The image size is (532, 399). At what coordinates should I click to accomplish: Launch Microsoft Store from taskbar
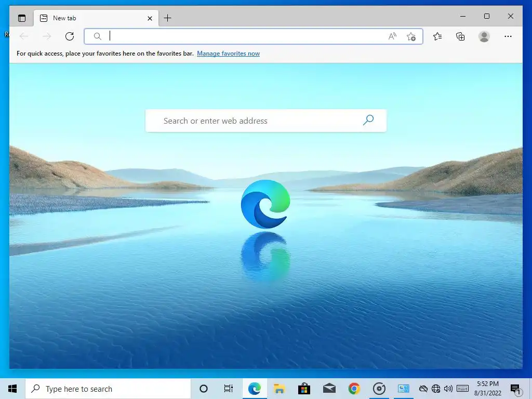(304, 389)
